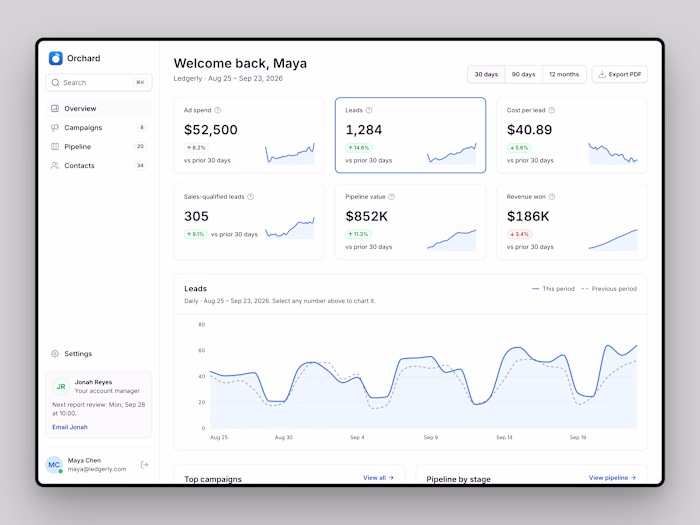Click the 5.6% decrease badge
Viewport: 700px width, 525px height.
click(x=519, y=148)
